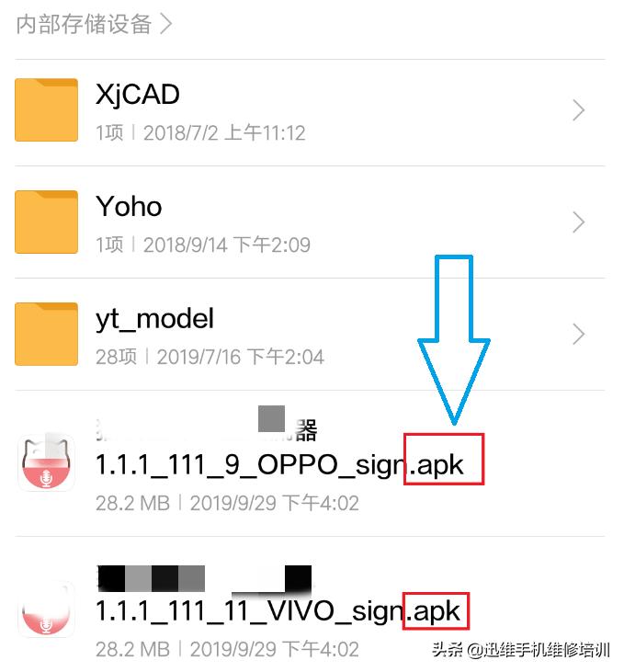Expand the Yoho row chevron

(579, 222)
